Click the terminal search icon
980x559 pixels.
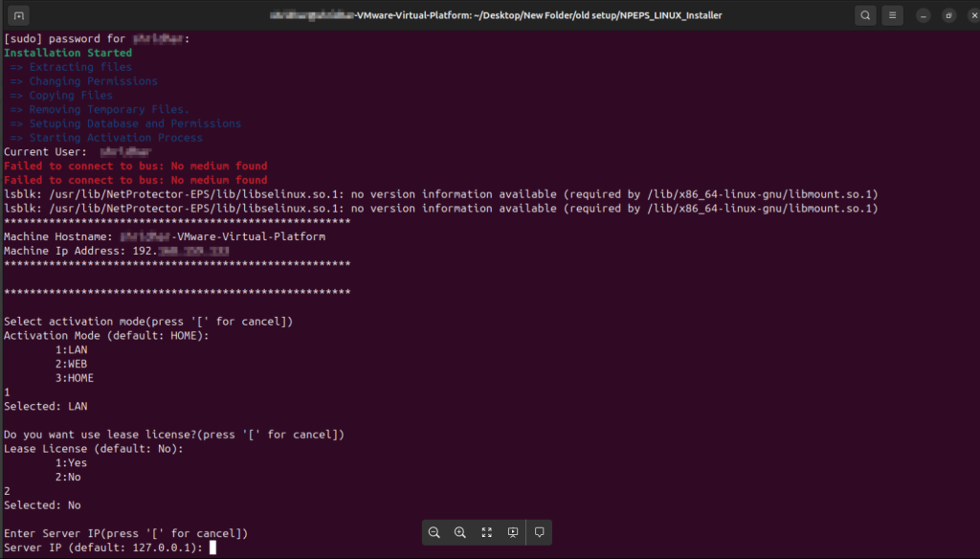tap(865, 15)
